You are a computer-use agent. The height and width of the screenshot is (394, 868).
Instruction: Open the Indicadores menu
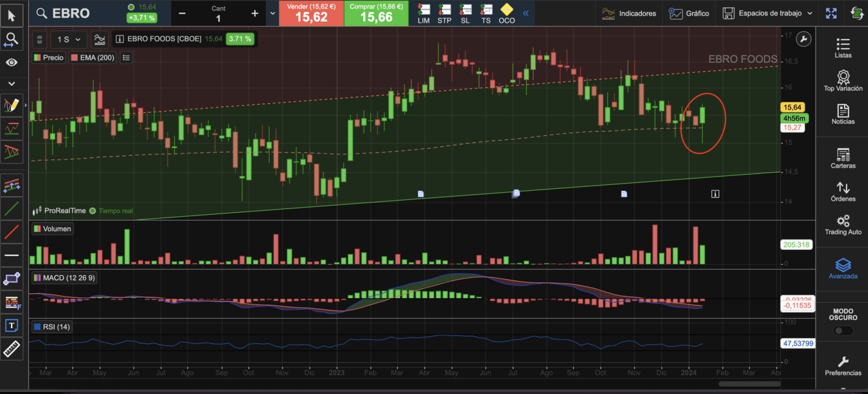click(629, 13)
